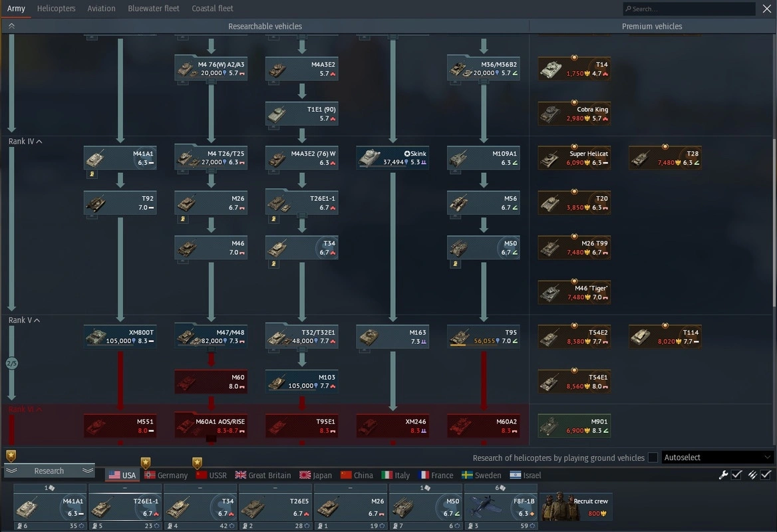Click the M103 heavy tank card
This screenshot has width=777, height=532.
(302, 382)
